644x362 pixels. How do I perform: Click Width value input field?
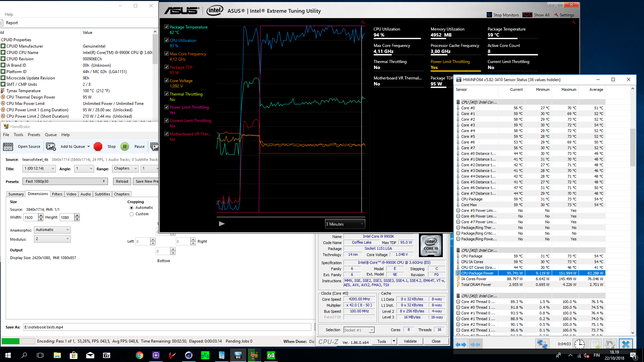pos(31,218)
